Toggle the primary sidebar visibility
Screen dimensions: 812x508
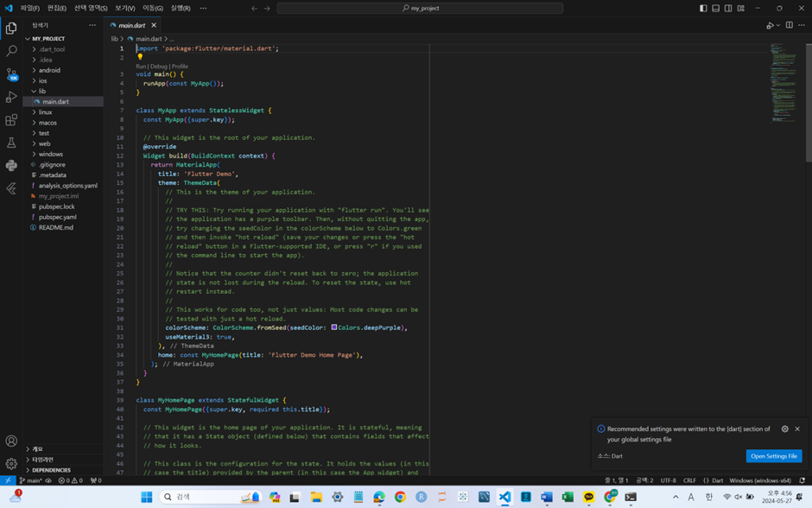pos(702,8)
